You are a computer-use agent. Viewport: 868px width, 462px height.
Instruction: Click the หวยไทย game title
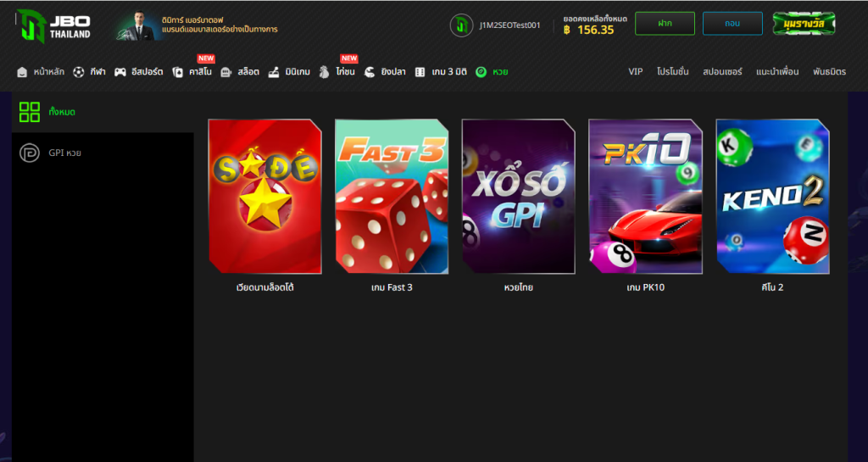tap(519, 287)
